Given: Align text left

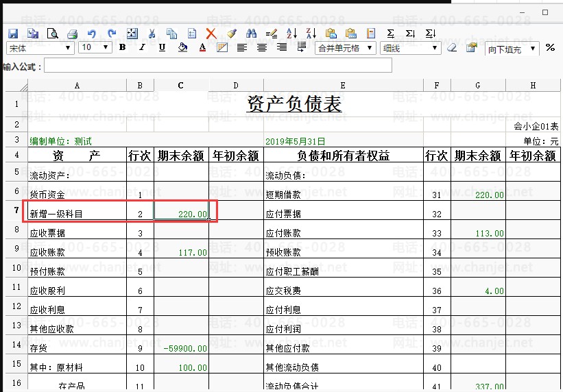Looking at the screenshot, I should 242,47.
